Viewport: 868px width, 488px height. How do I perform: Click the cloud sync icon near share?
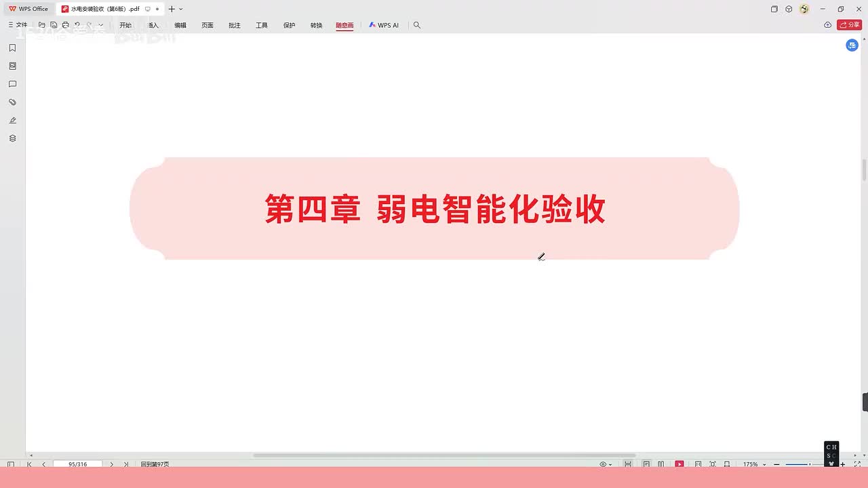point(828,25)
